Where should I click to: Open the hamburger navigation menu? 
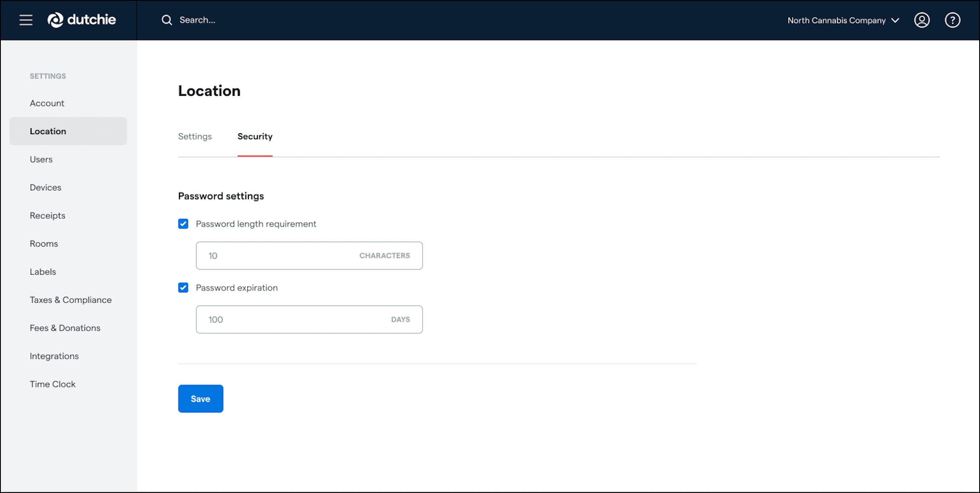pos(25,20)
